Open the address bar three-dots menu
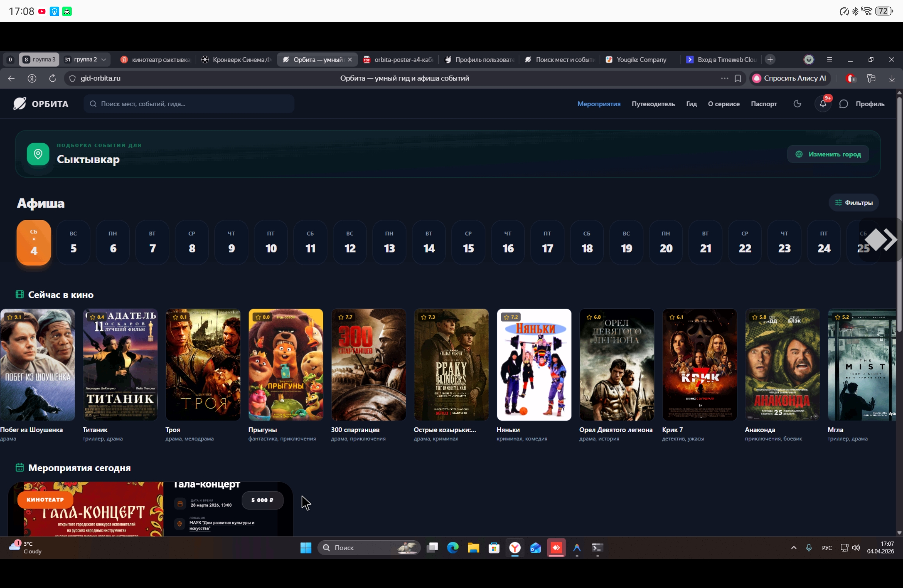This screenshot has height=588, width=903. [724, 78]
